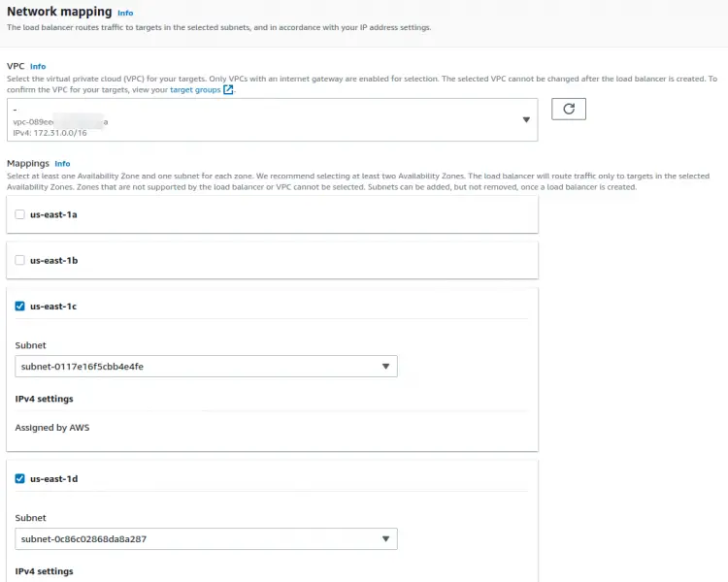Click the external link icon beside target groups

coord(228,89)
